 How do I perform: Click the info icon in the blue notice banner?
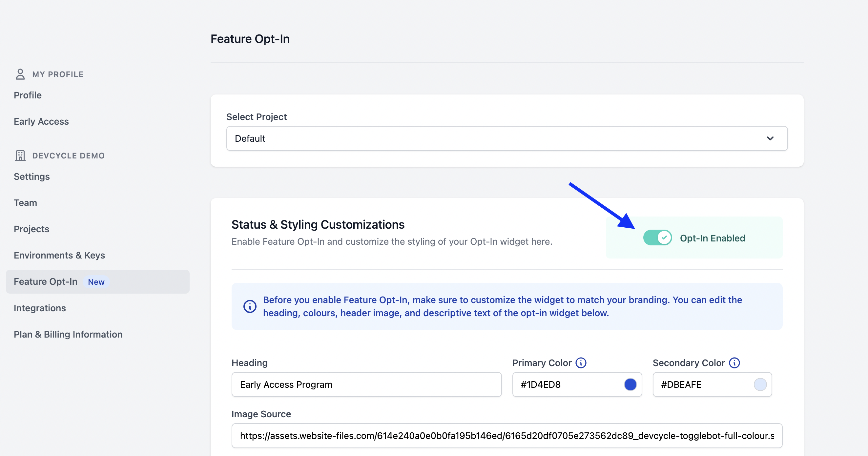[x=250, y=306]
